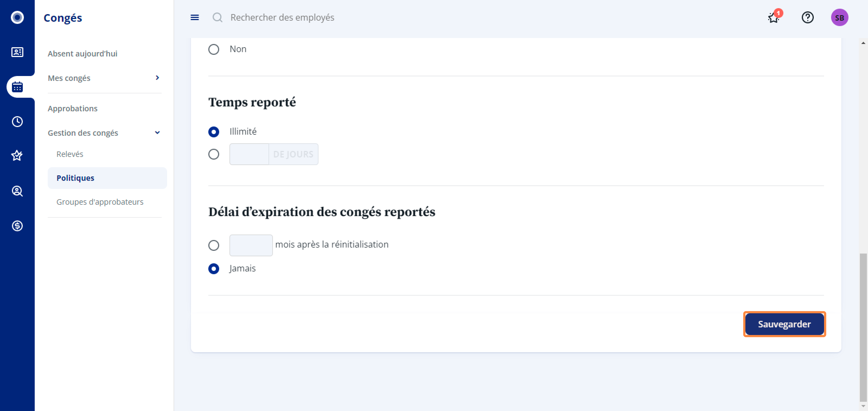Open the clock time-tracking icon
The height and width of the screenshot is (411, 868).
coord(17,121)
